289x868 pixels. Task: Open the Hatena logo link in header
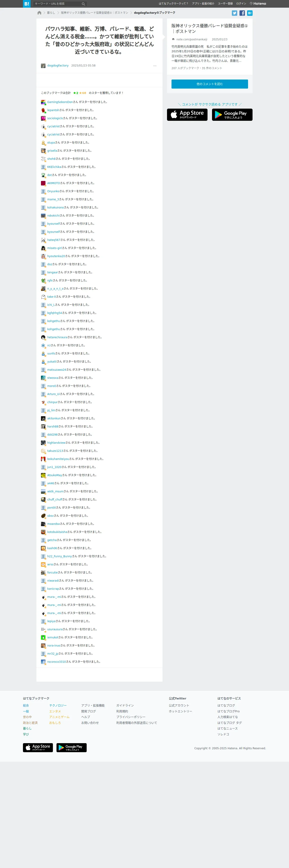(x=258, y=4)
